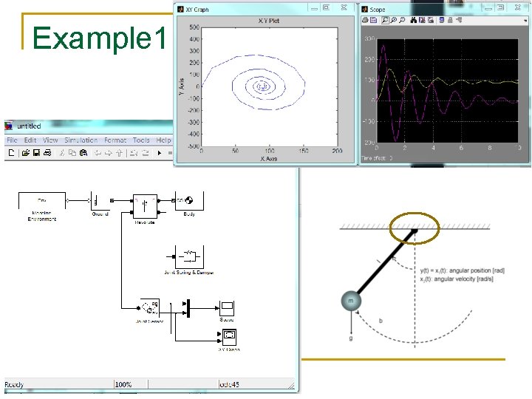Select the Scope block in model
Image resolution: width=532 pixels, height=399 pixels.
coord(227,308)
